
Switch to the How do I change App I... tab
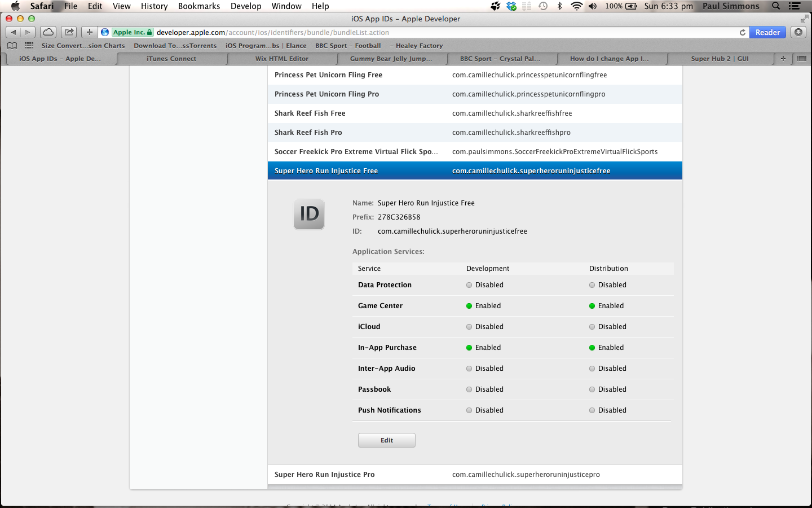[x=610, y=59]
